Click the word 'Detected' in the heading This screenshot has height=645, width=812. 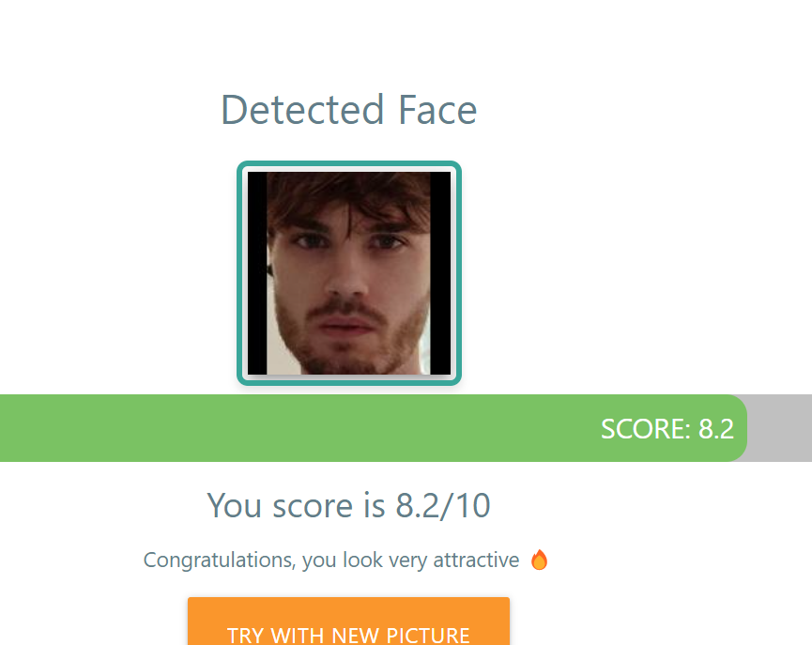302,110
